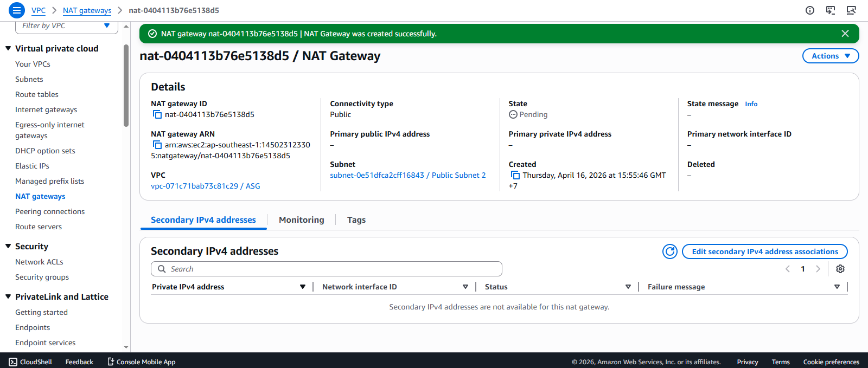Screen dimensions: 868x368
Task: Go to next page of table
Action: 818,269
